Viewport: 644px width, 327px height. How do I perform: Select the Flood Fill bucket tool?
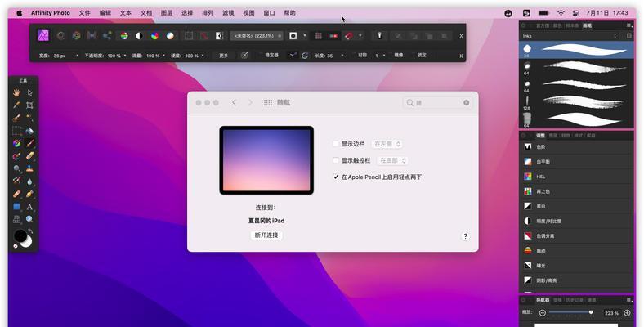point(29,131)
